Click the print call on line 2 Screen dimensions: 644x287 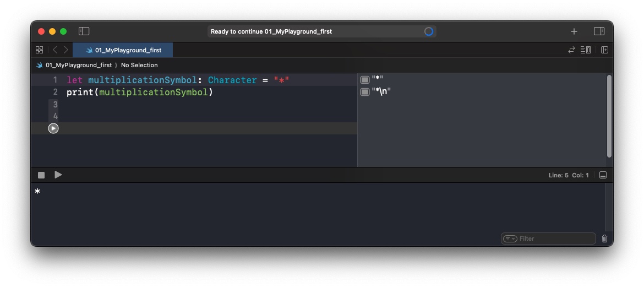[x=80, y=92]
